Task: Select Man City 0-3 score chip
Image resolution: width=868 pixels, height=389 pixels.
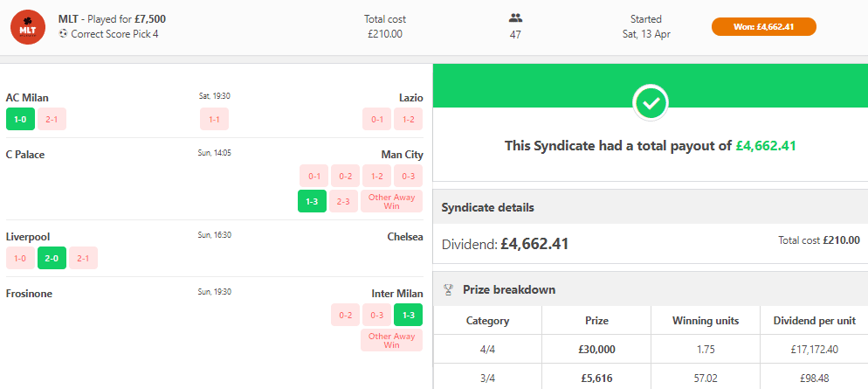Action: [408, 176]
